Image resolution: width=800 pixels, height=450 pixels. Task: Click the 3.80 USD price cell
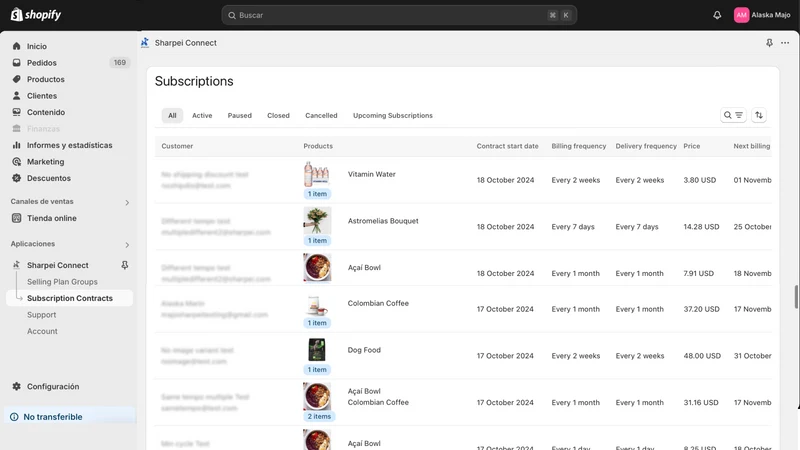(x=699, y=180)
